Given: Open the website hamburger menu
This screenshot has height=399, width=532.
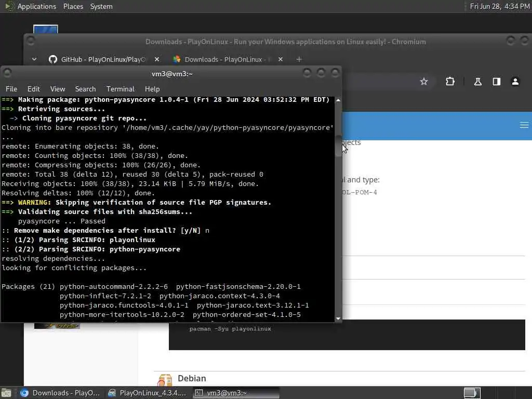Looking at the screenshot, I should coord(524,125).
